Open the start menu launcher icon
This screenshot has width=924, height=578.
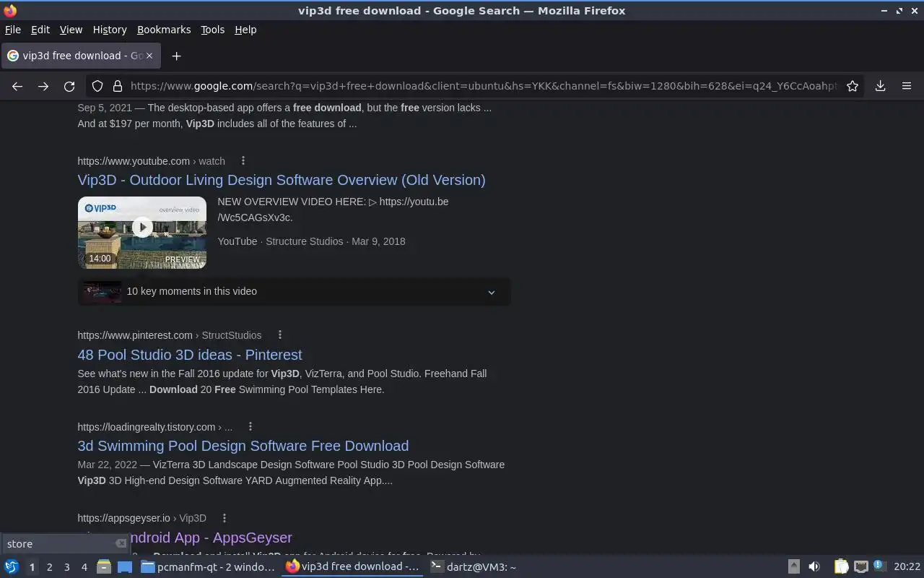click(x=12, y=566)
